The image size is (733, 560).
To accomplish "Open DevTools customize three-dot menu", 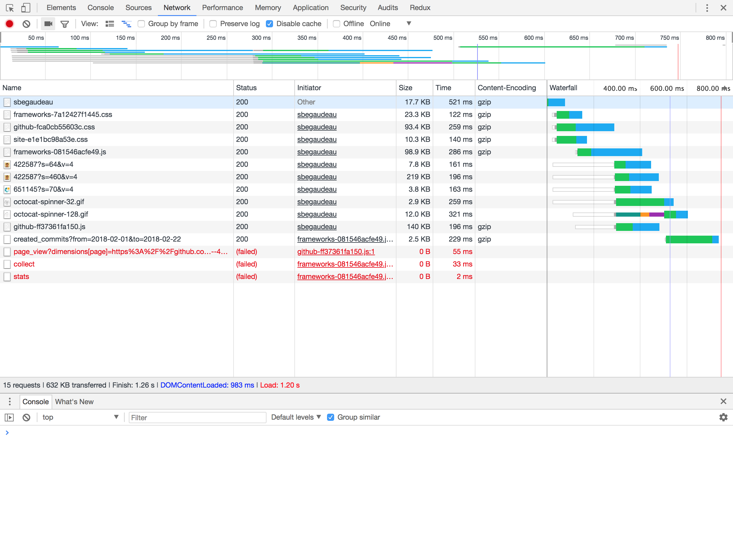I will [x=707, y=8].
